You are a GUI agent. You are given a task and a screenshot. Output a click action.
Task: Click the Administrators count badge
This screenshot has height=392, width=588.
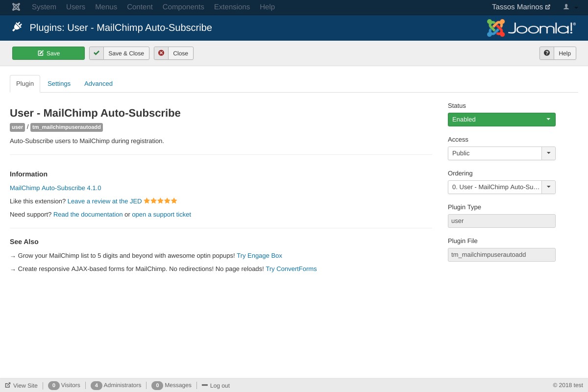tap(97, 386)
